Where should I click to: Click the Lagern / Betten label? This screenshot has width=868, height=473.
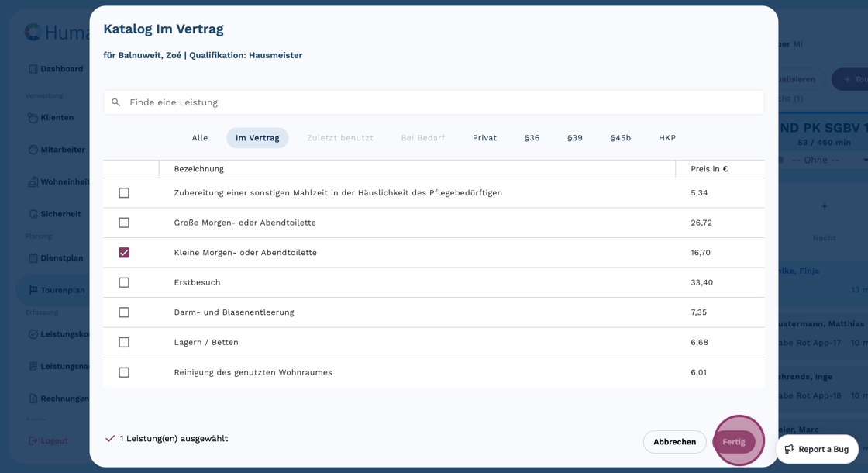(x=206, y=342)
